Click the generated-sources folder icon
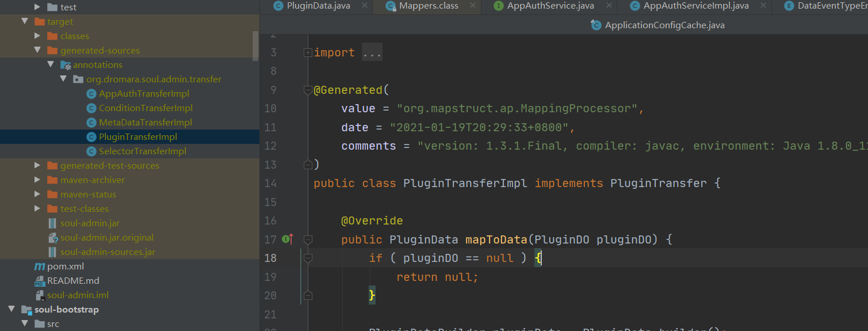868x331 pixels. 52,50
